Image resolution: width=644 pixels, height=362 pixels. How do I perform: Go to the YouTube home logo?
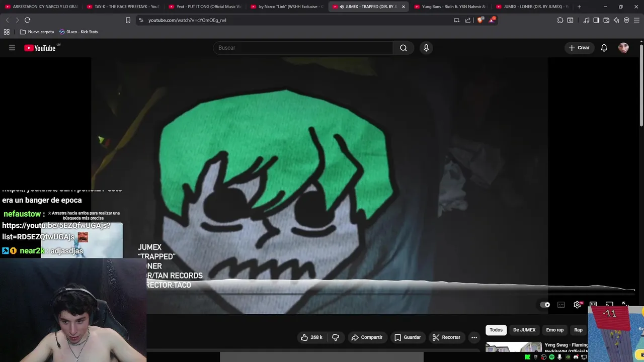[40, 48]
